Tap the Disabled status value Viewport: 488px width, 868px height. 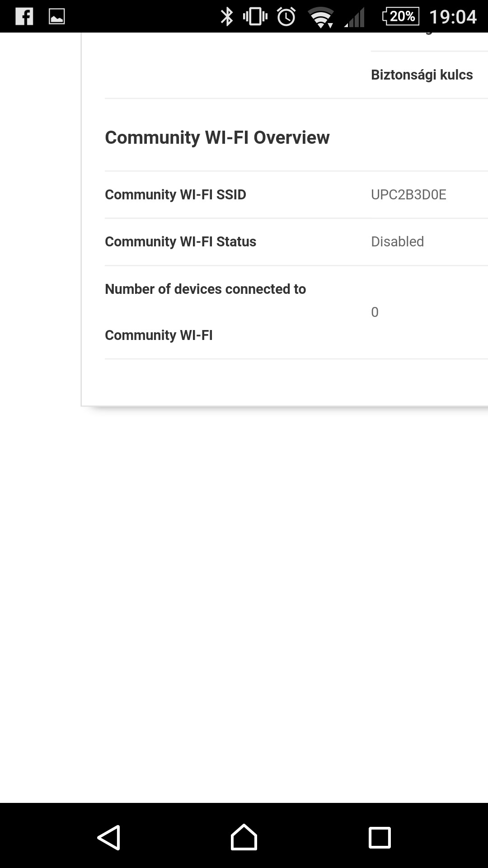click(397, 241)
